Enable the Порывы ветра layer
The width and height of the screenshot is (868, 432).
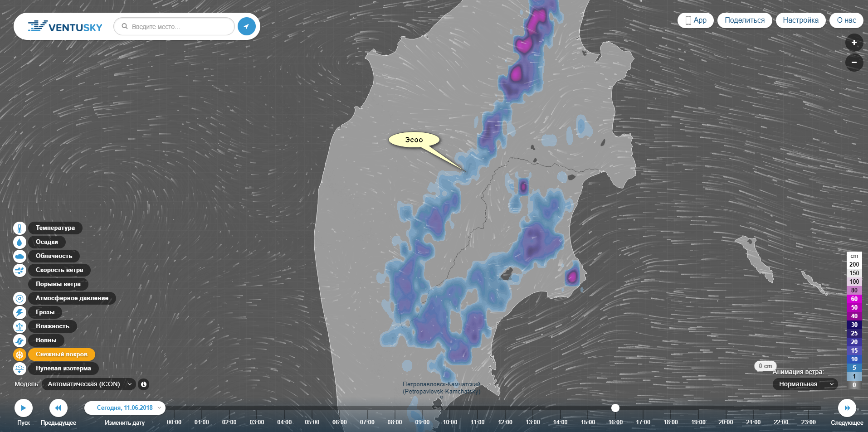(x=58, y=284)
